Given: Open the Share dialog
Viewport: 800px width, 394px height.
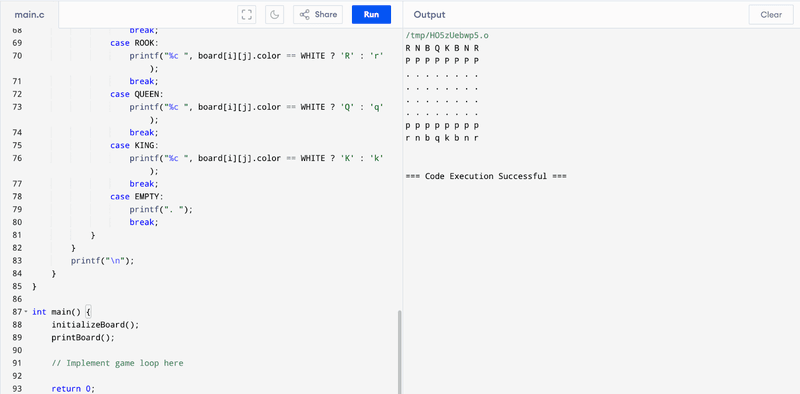Looking at the screenshot, I should [318, 15].
